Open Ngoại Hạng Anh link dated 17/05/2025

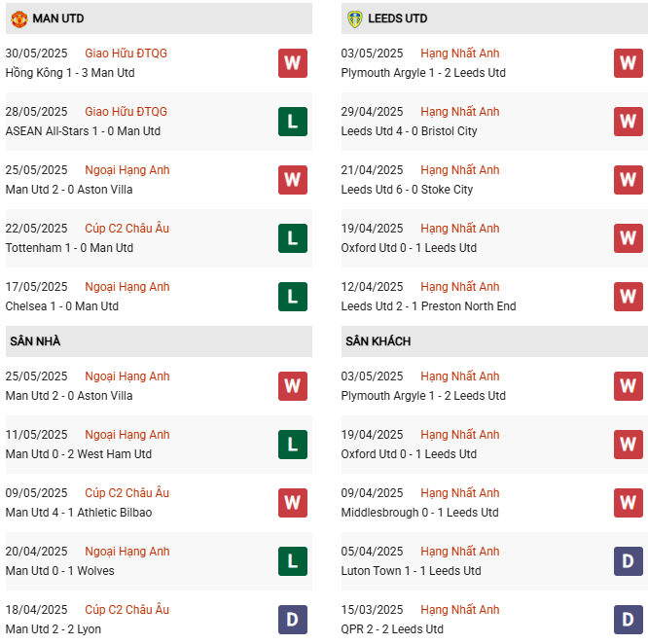point(126,287)
